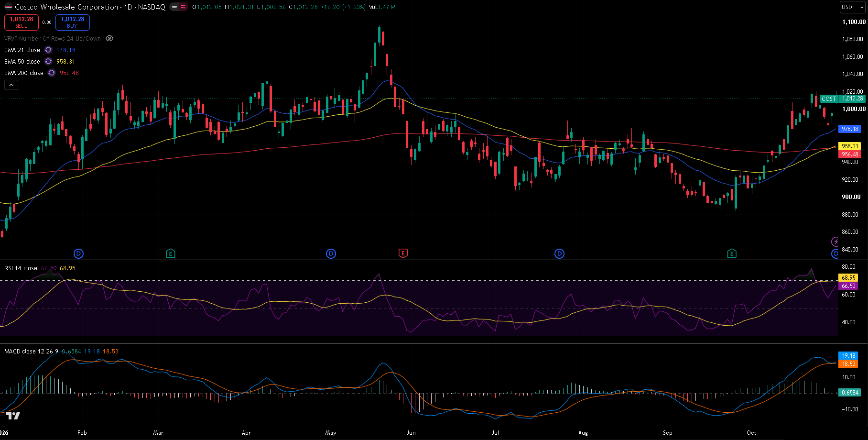Viewport: 868px width, 440px height.
Task: Click the 900.00 label on the price axis
Action: pos(851,197)
